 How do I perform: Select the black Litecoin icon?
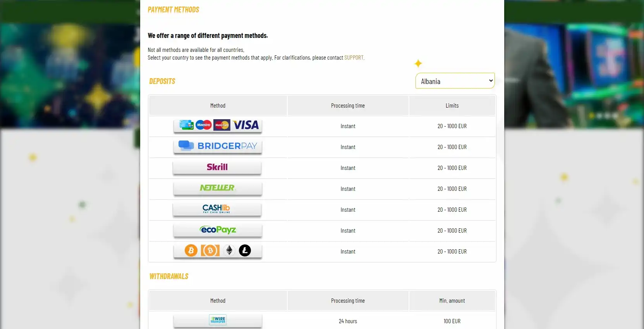245,250
